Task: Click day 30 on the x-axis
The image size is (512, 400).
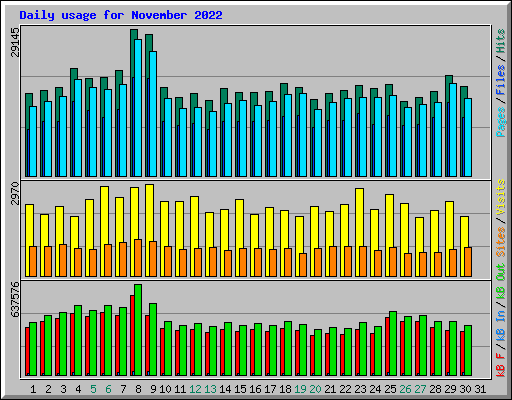Action: coord(465,389)
